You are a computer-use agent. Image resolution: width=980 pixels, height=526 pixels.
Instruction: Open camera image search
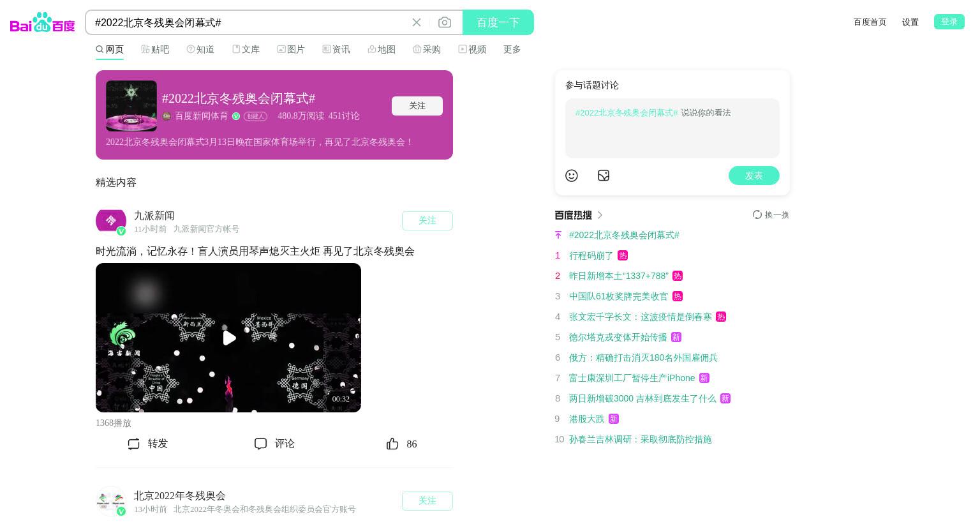point(445,22)
